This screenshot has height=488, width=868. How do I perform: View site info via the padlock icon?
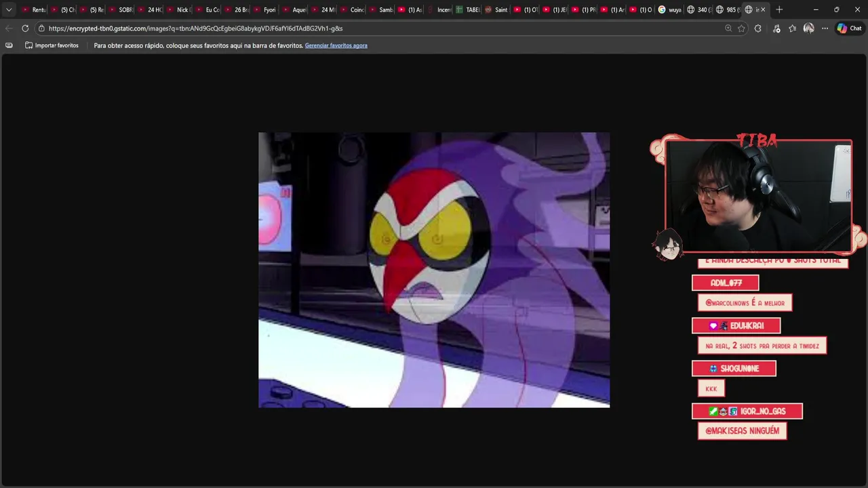[41, 28]
